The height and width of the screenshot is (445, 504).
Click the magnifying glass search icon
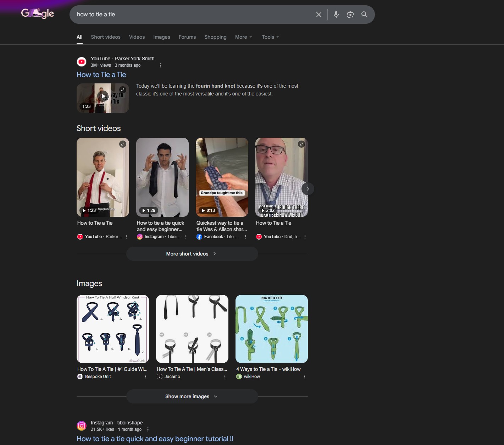pos(364,15)
